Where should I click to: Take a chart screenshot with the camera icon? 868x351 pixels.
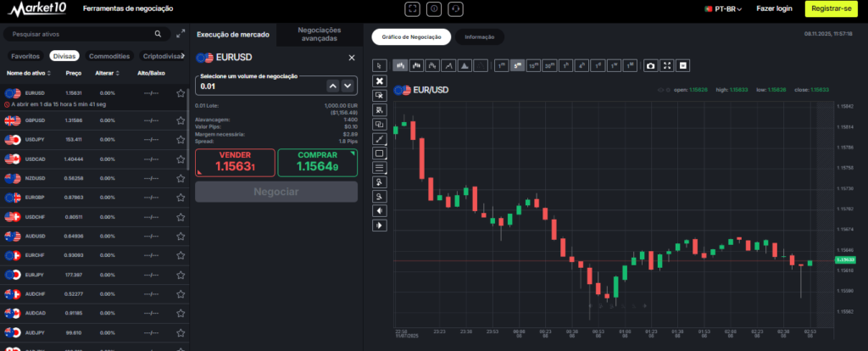pos(650,65)
